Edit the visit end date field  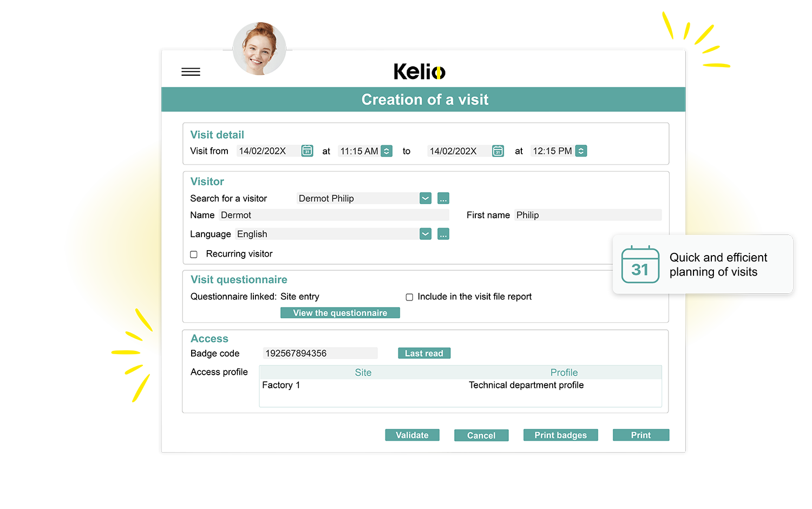[x=459, y=151]
